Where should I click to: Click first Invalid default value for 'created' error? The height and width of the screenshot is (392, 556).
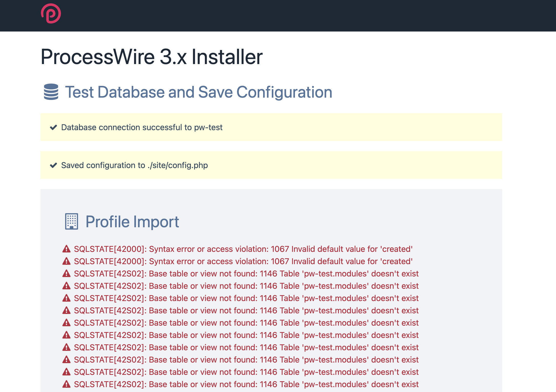[x=243, y=249]
